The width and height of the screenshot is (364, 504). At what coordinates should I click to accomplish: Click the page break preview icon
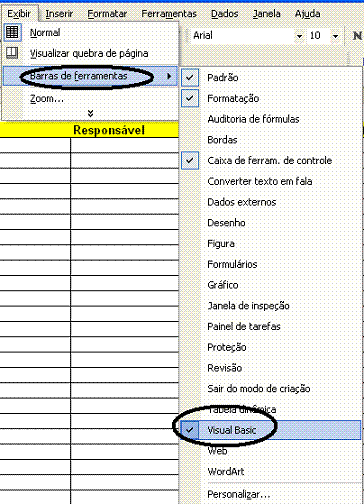pos(12,53)
